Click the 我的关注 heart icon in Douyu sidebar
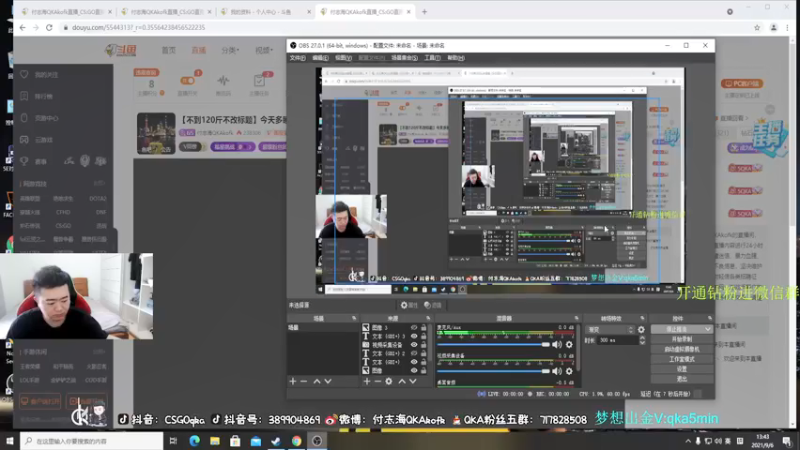 (24, 74)
